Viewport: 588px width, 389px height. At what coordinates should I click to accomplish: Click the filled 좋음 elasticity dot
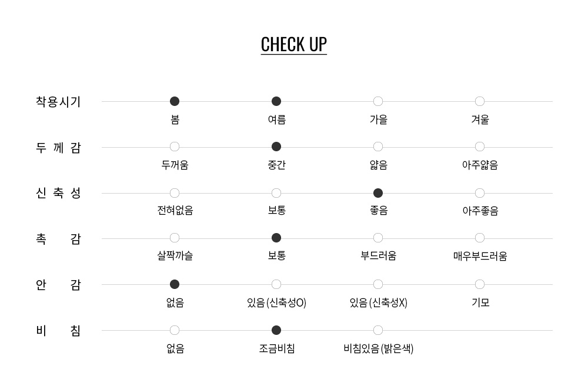point(378,194)
